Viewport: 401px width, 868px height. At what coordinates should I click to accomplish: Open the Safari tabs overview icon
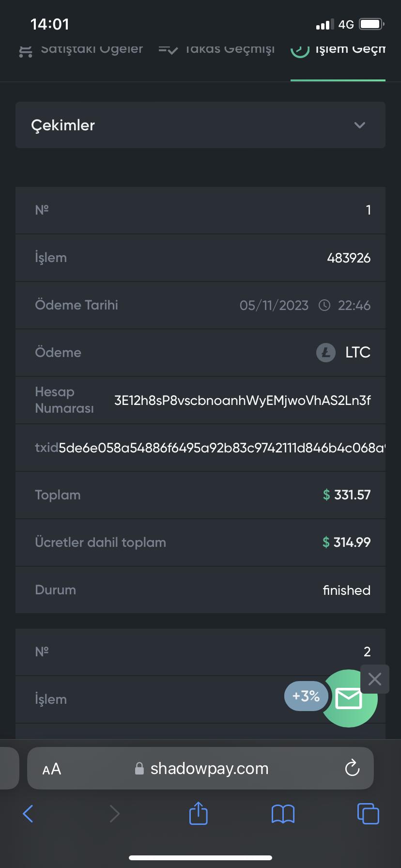pyautogui.click(x=368, y=814)
